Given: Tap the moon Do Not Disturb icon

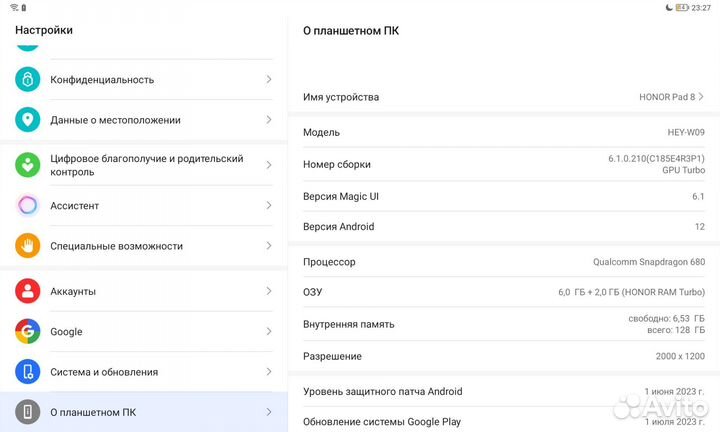Looking at the screenshot, I should (669, 7).
